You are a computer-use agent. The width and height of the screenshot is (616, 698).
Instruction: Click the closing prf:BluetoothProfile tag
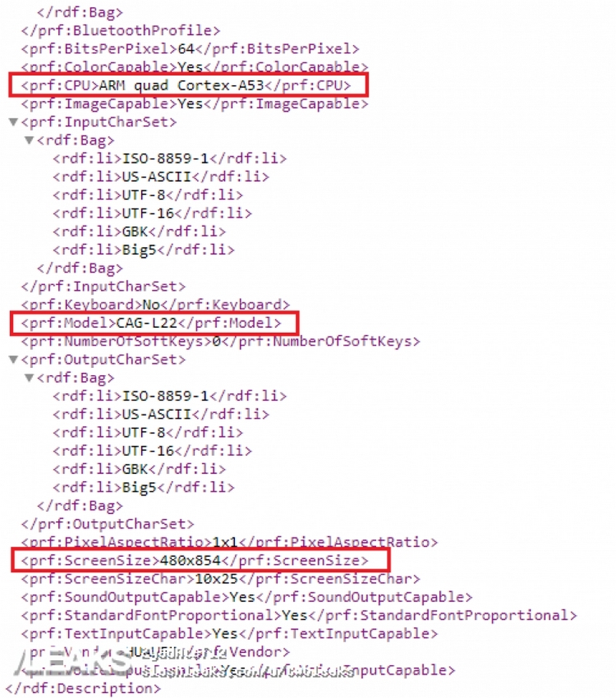coord(121,31)
